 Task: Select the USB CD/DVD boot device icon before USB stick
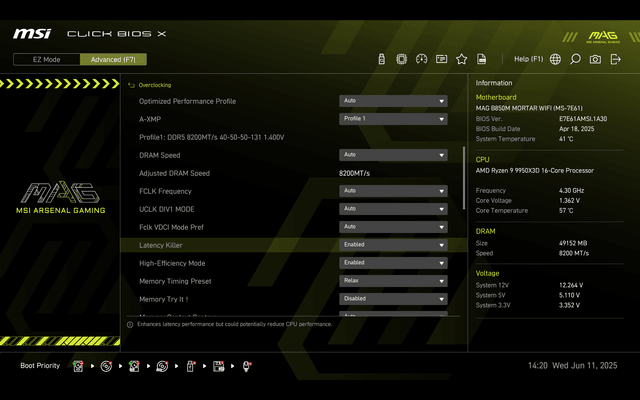click(x=162, y=366)
